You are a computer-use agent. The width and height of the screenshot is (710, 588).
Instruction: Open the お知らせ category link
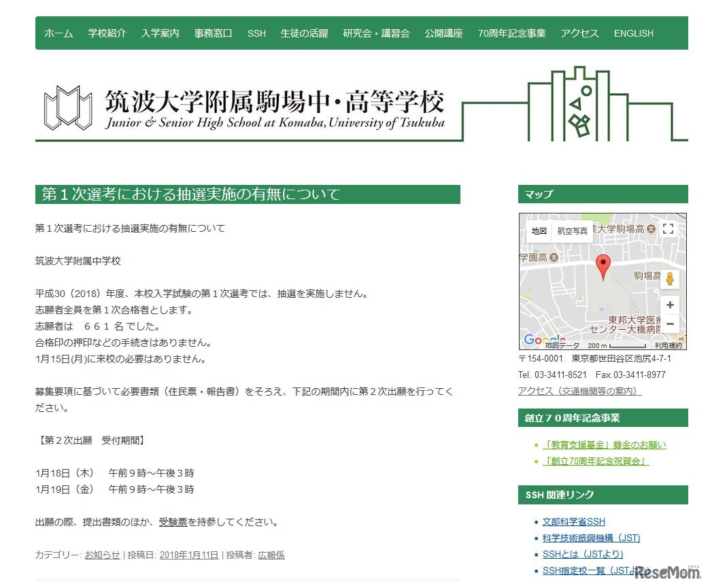pos(102,555)
